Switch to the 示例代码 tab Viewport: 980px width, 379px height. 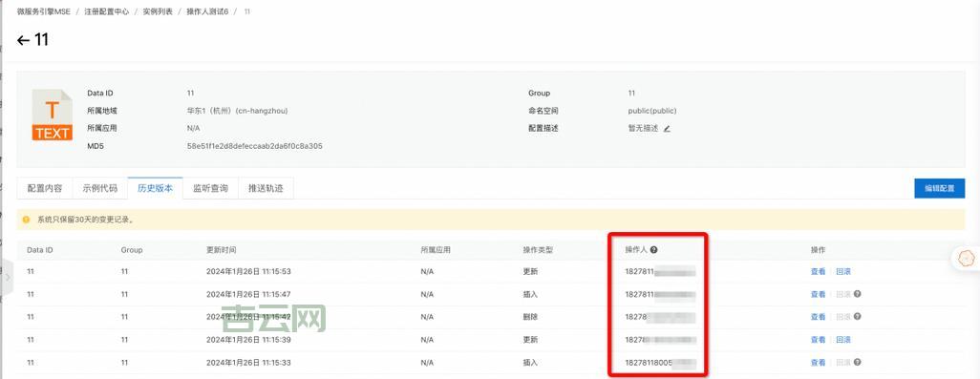(100, 188)
